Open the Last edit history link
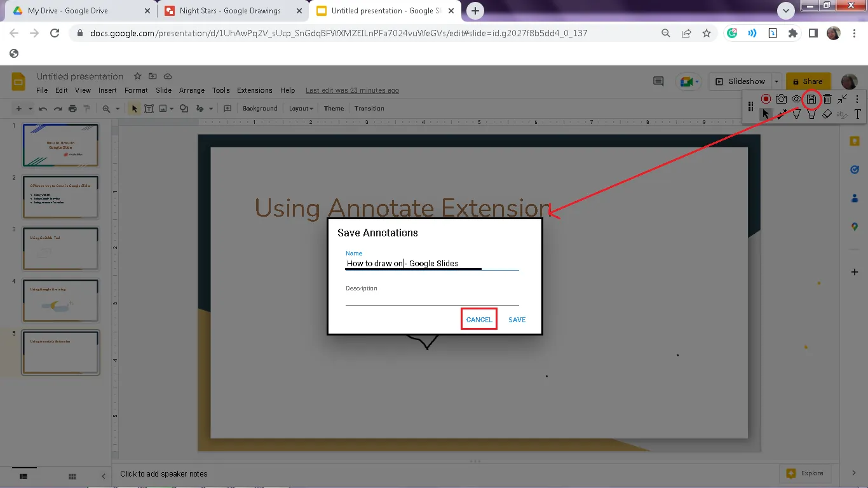 coord(352,90)
